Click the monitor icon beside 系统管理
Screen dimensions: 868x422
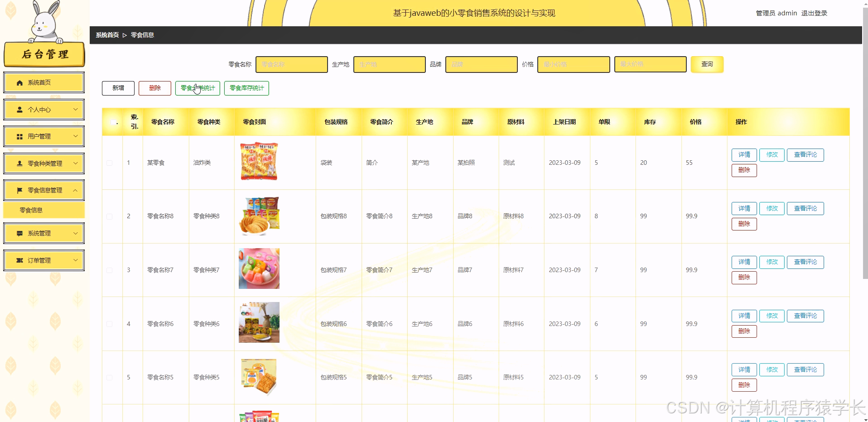coord(19,233)
